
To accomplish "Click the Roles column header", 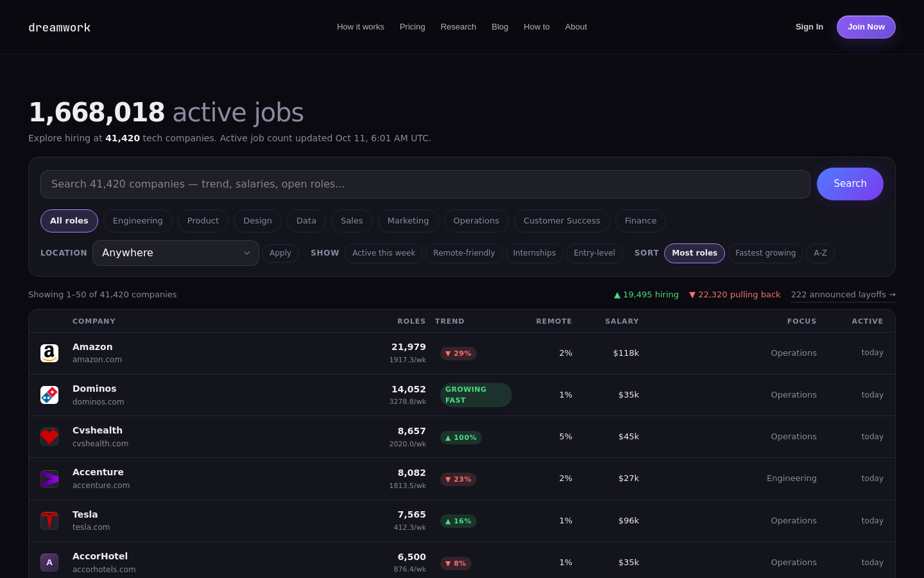I will (x=411, y=321).
